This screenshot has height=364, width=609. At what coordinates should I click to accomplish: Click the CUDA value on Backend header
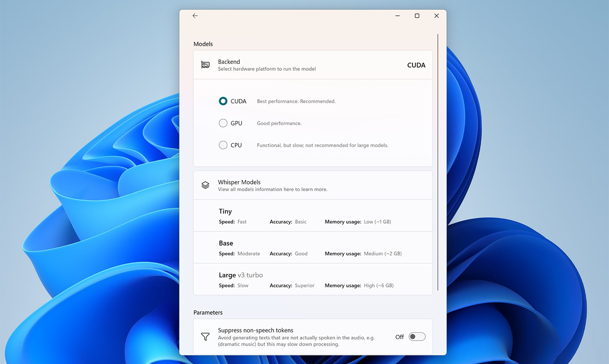click(416, 65)
